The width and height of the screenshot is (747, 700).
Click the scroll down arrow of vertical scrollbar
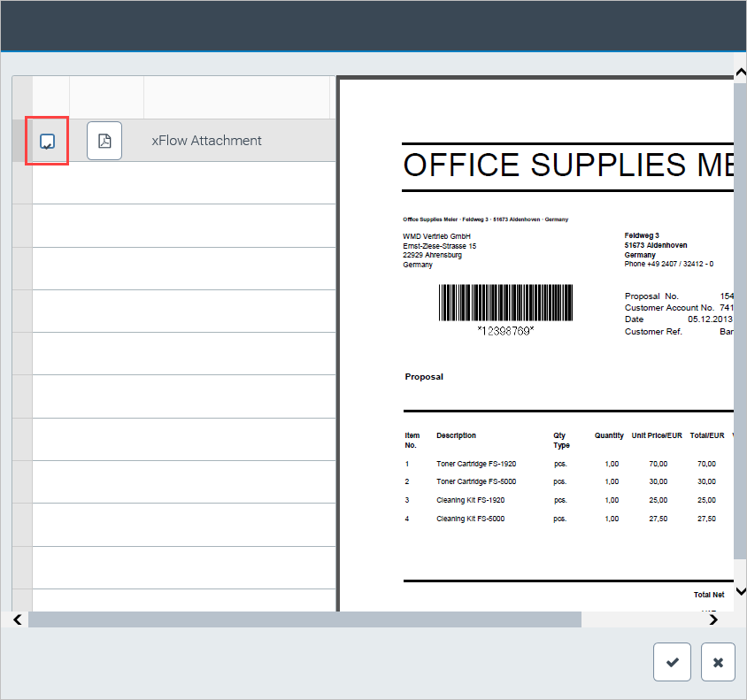tap(740, 591)
